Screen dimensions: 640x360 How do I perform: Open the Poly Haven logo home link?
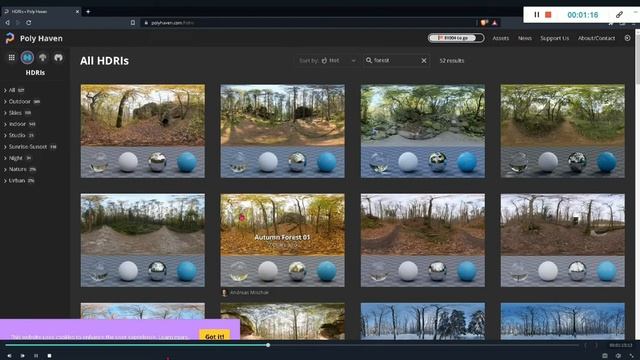coord(34,38)
